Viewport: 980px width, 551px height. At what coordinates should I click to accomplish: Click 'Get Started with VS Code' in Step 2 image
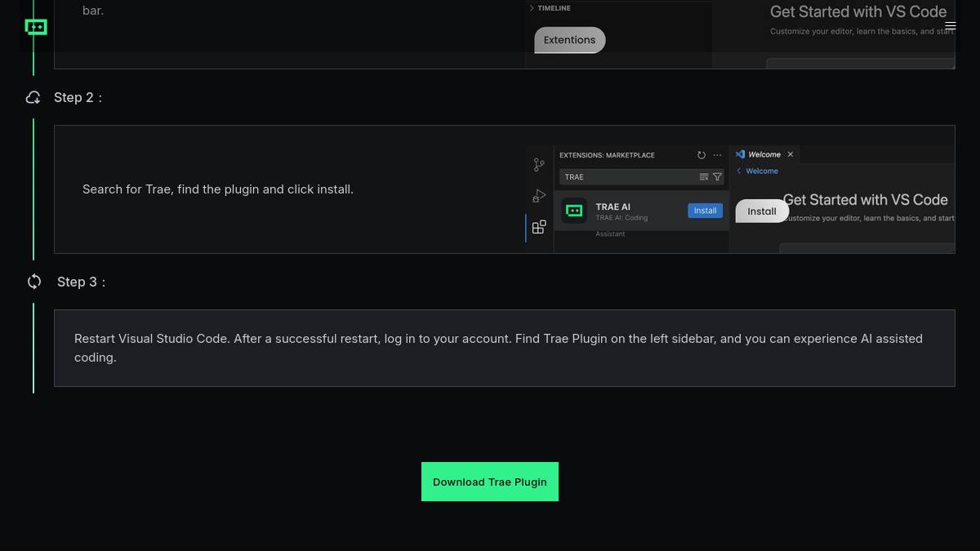866,200
